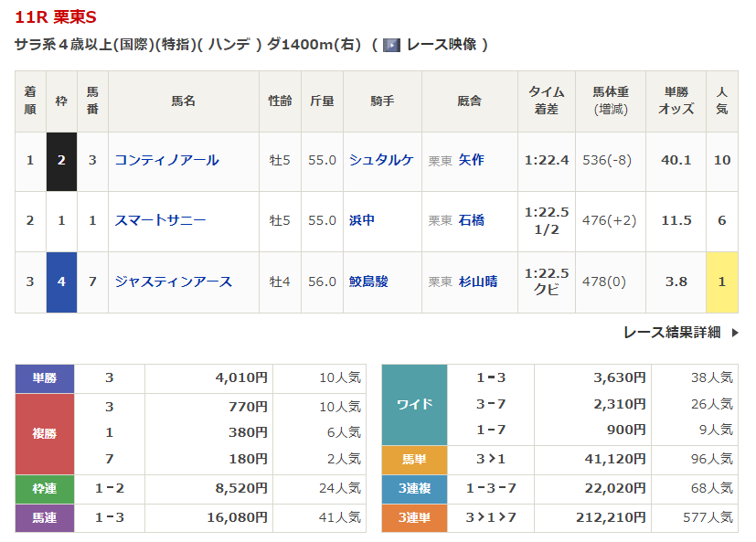Click the race video film icon

coord(391,45)
